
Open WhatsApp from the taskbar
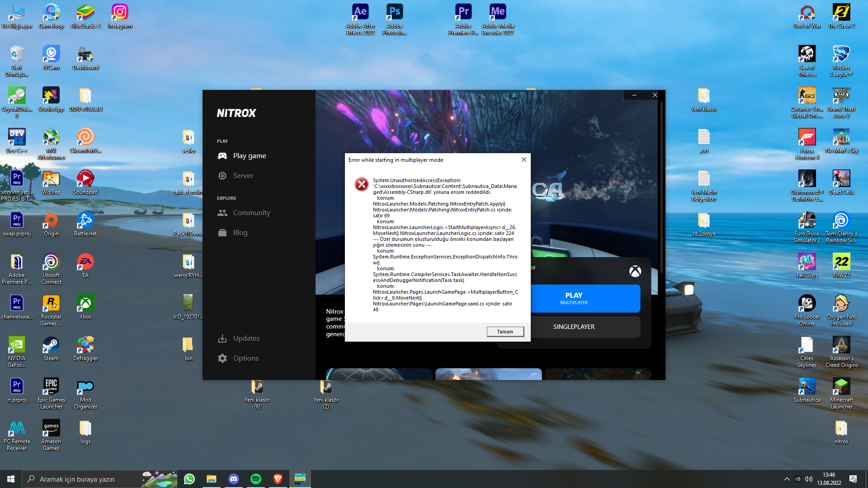click(x=189, y=479)
